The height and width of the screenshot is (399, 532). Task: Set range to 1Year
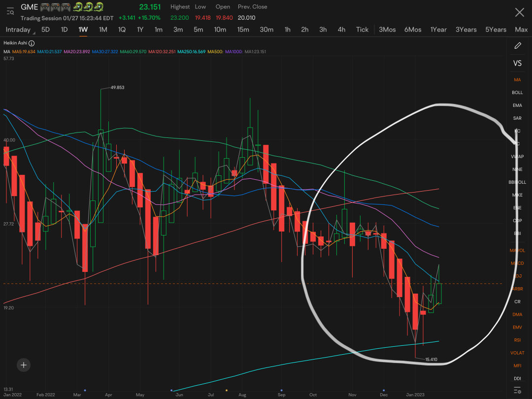coord(438,30)
